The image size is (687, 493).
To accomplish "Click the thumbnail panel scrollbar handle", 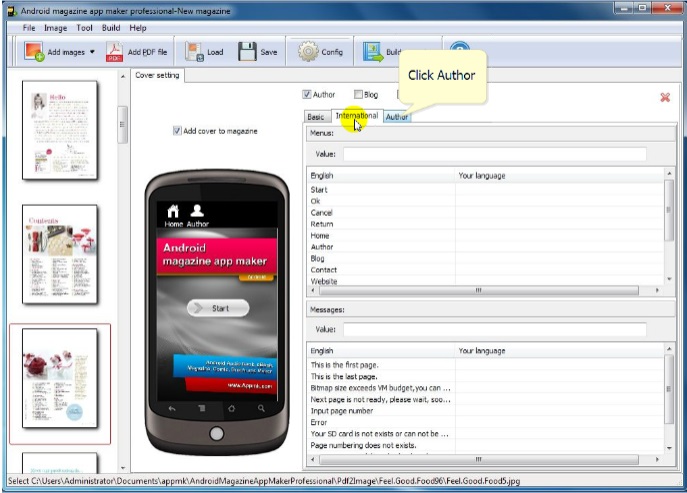I will 123,124.
